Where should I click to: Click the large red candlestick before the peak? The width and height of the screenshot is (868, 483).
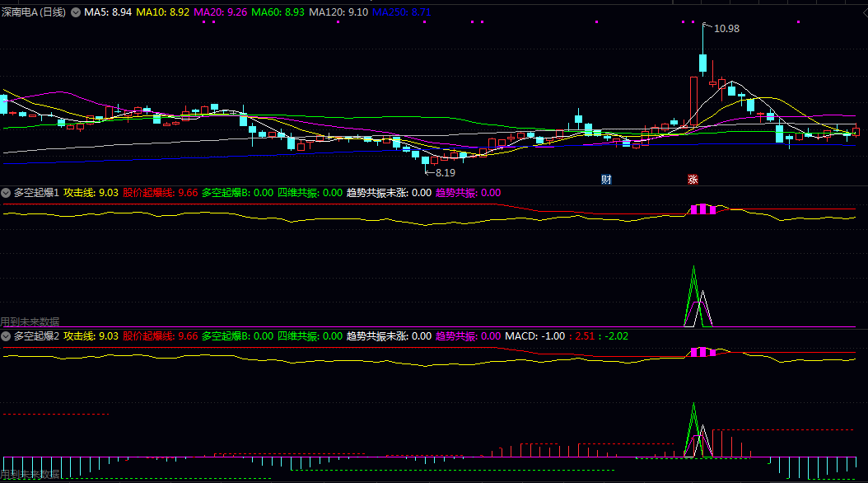tap(693, 101)
